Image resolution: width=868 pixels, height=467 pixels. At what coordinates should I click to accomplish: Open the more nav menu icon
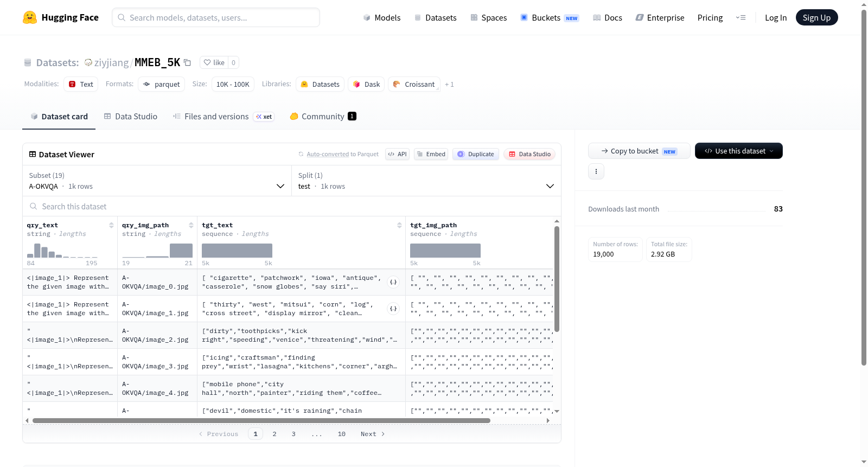point(741,17)
